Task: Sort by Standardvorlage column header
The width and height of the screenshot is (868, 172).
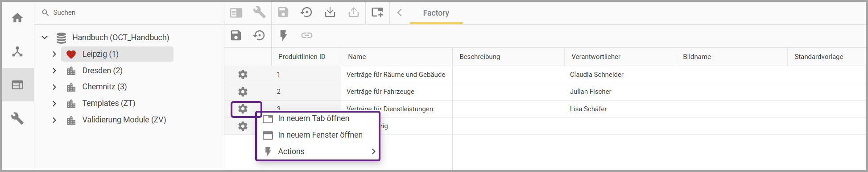Action: pyautogui.click(x=819, y=57)
